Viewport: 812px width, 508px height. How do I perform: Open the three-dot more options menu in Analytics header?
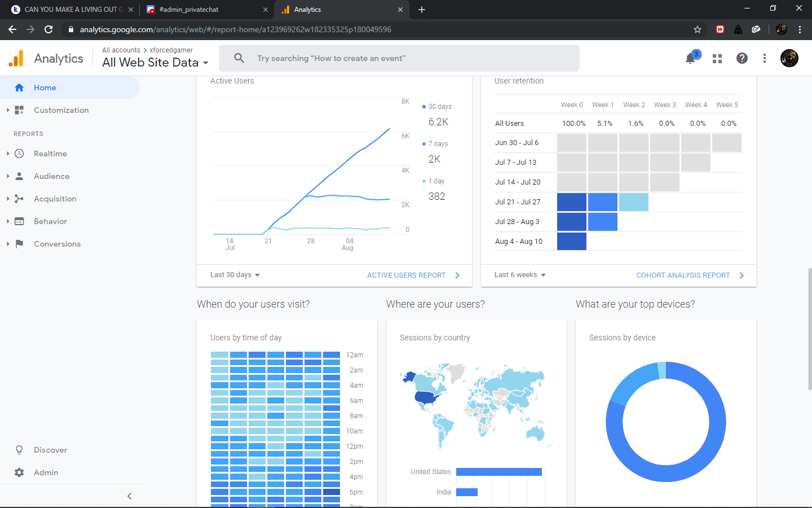(765, 58)
